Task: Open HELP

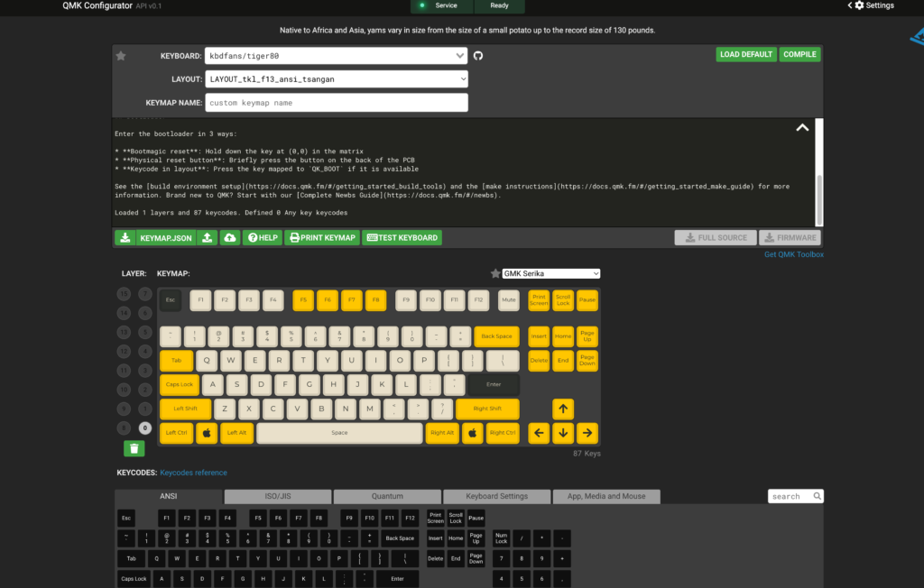Action: [x=263, y=238]
